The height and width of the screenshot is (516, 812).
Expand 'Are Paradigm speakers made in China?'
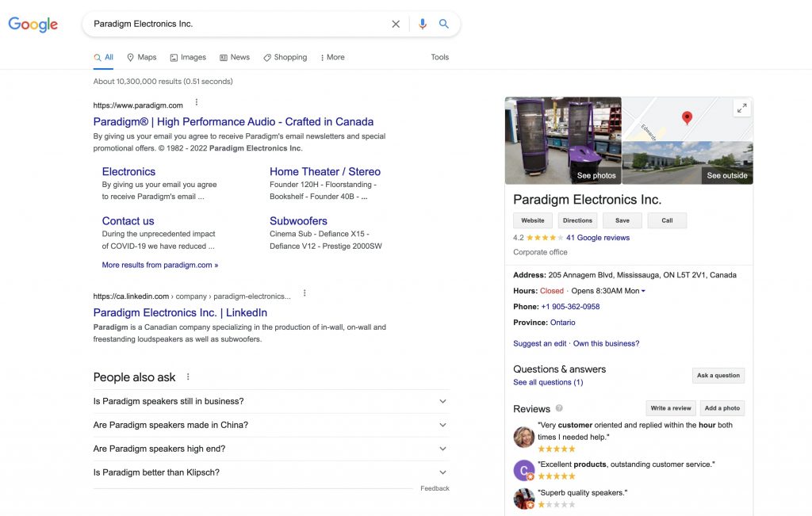click(271, 425)
